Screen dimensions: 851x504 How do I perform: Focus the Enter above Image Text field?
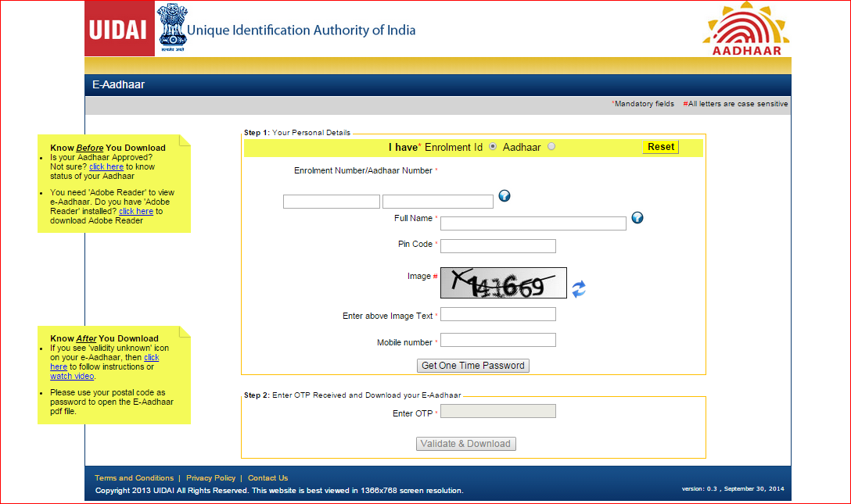click(x=497, y=314)
